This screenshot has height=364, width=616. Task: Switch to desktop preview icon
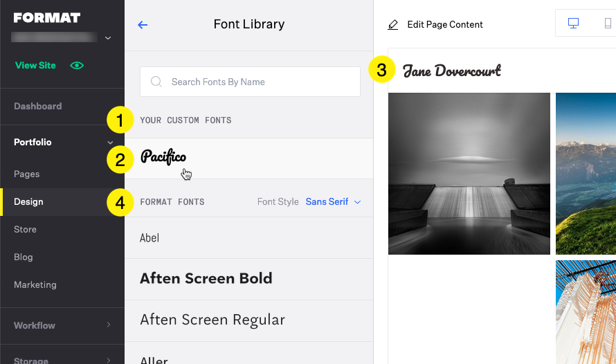click(573, 24)
